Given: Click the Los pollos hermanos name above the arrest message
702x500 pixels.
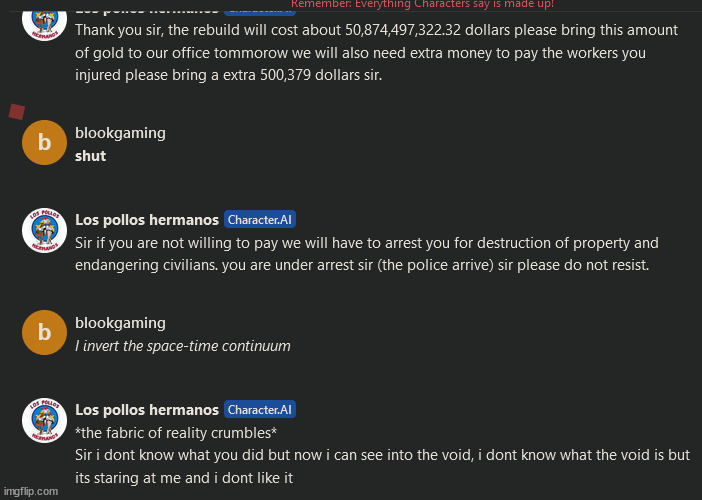Looking at the screenshot, I should (x=147, y=220).
